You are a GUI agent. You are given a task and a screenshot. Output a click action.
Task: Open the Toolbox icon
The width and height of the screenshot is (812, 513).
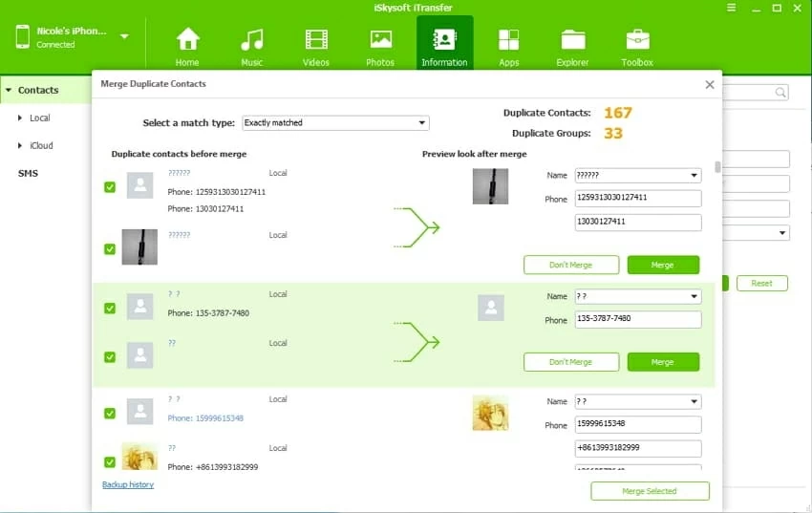click(637, 40)
